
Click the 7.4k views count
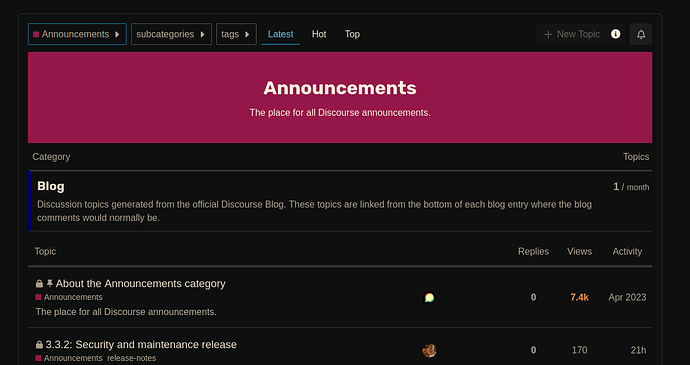click(579, 297)
